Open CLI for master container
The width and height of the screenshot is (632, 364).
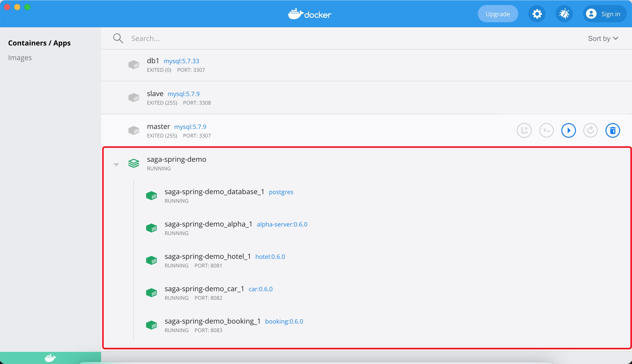[547, 130]
